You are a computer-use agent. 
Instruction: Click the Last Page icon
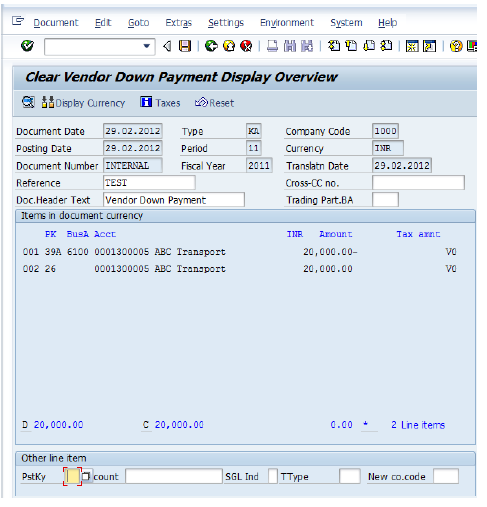tap(386, 46)
